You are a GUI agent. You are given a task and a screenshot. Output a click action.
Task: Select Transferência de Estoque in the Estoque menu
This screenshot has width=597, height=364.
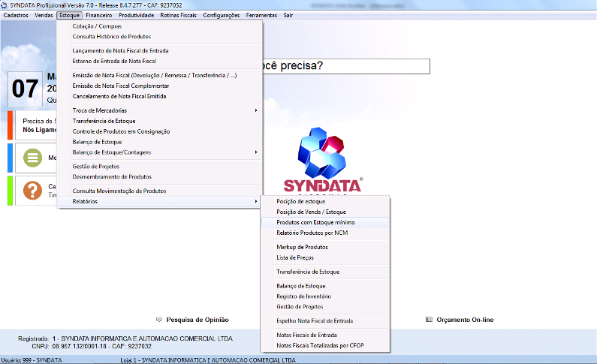(x=160, y=121)
